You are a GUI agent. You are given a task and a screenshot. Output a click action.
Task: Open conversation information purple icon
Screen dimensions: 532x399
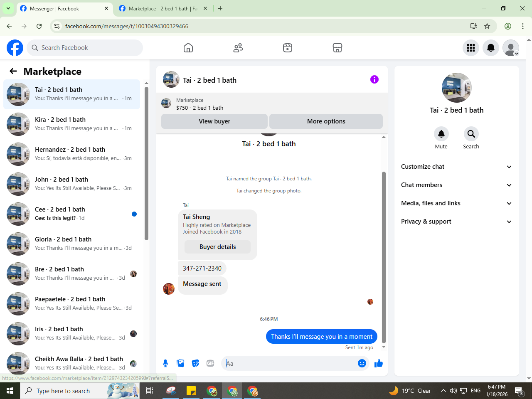(x=374, y=79)
